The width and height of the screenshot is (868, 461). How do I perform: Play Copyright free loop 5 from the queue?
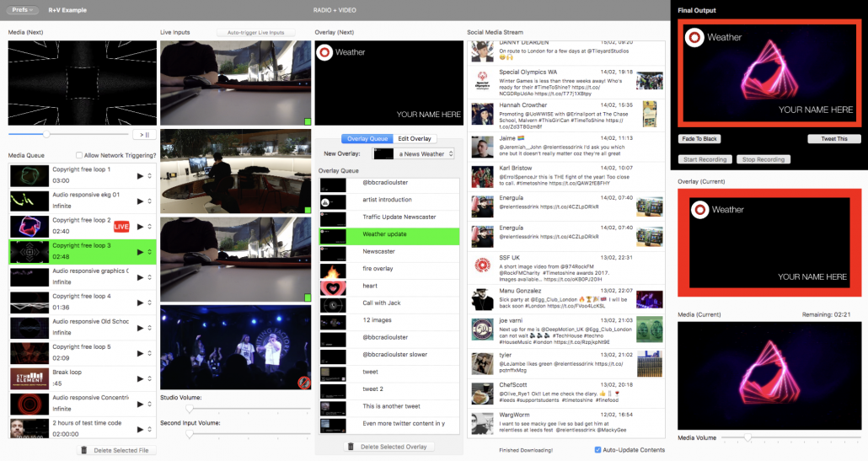(140, 354)
